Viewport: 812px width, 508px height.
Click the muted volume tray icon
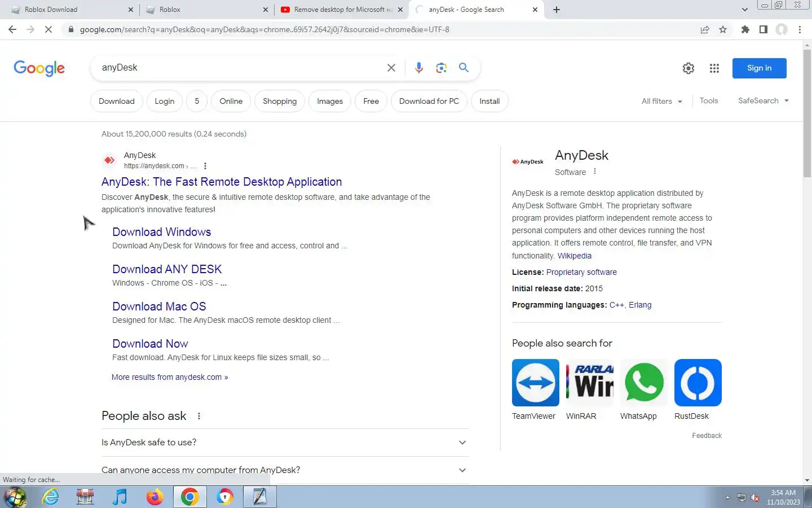755,497
